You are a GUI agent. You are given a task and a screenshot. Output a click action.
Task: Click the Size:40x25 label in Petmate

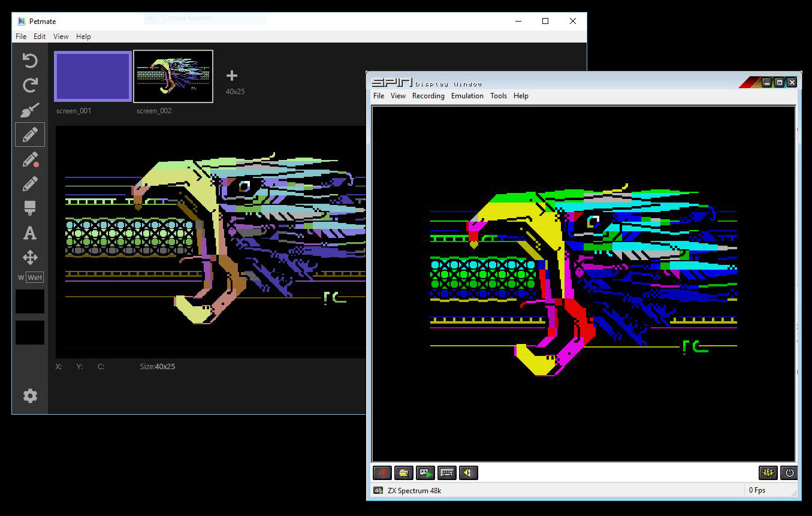[x=157, y=366]
